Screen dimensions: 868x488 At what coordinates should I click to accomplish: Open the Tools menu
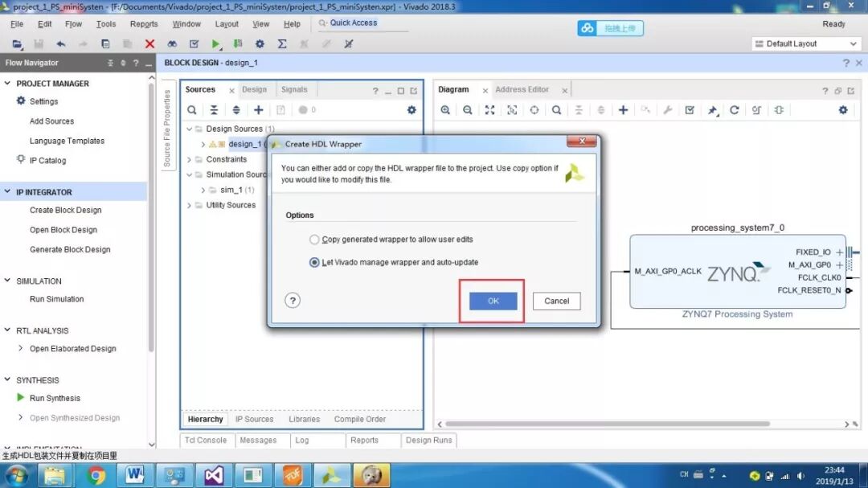coord(106,24)
